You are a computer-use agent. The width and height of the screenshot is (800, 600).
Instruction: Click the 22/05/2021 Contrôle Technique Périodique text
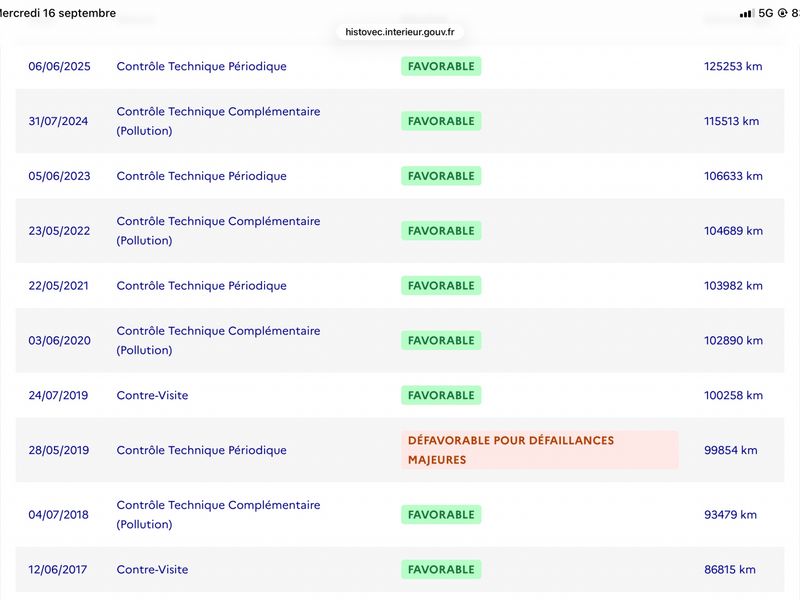pyautogui.click(x=202, y=286)
